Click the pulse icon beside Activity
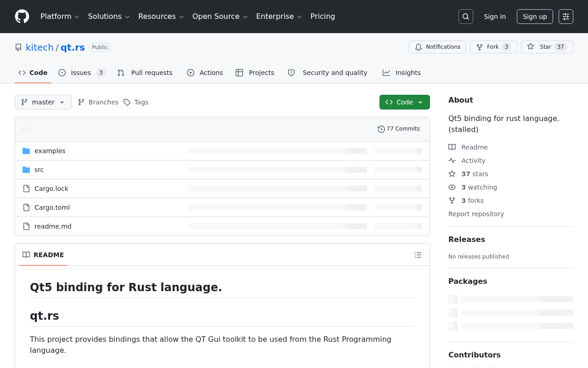Viewport: 588px width, 368px height. (452, 161)
